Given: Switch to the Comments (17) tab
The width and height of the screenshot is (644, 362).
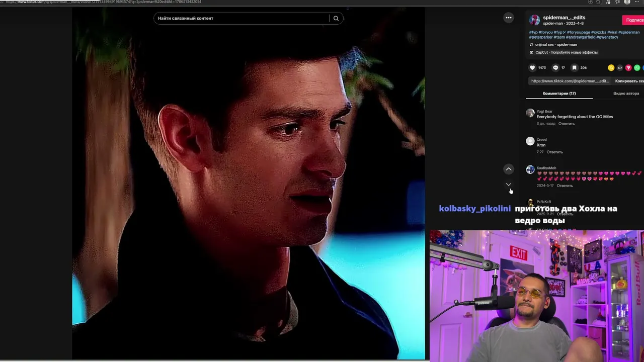Looking at the screenshot, I should point(559,94).
